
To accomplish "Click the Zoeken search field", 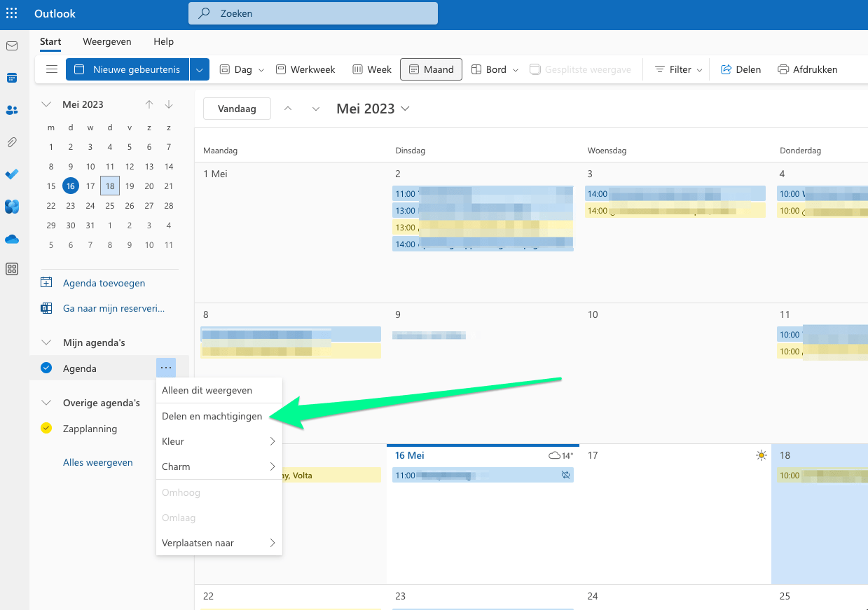I will (313, 13).
